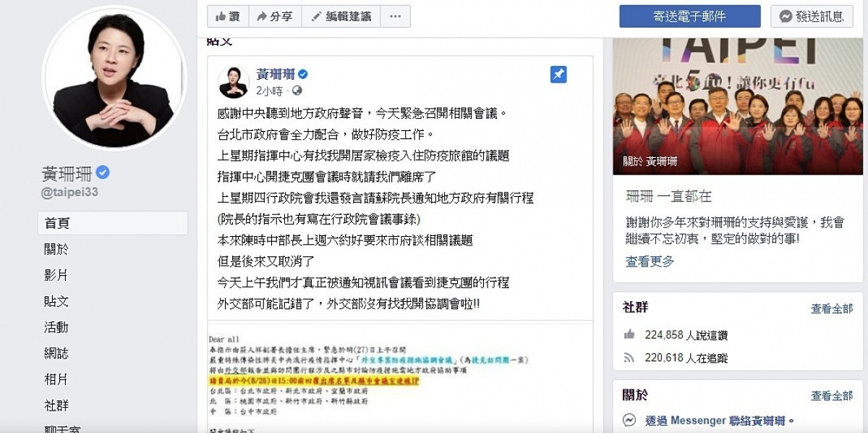
Task: Open the post author's small avatar
Action: pyautogui.click(x=234, y=81)
